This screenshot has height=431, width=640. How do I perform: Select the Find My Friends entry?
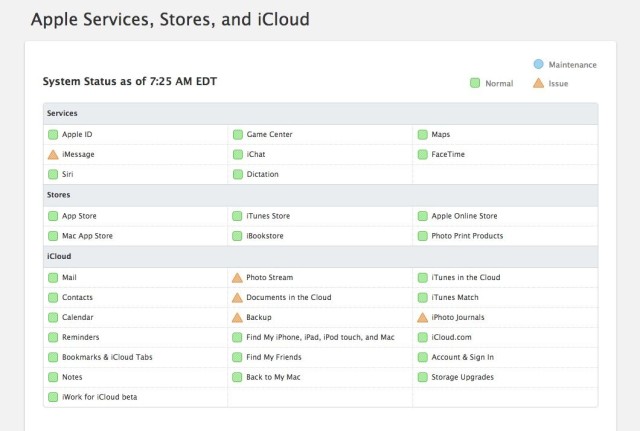point(273,357)
